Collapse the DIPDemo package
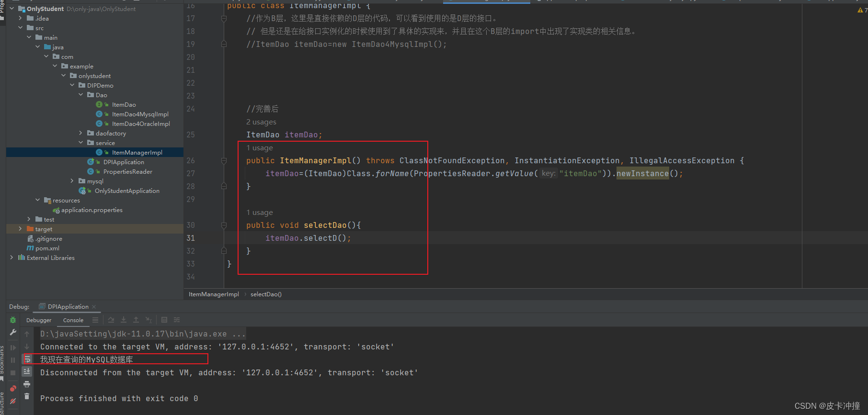This screenshot has width=868, height=415. coord(72,85)
